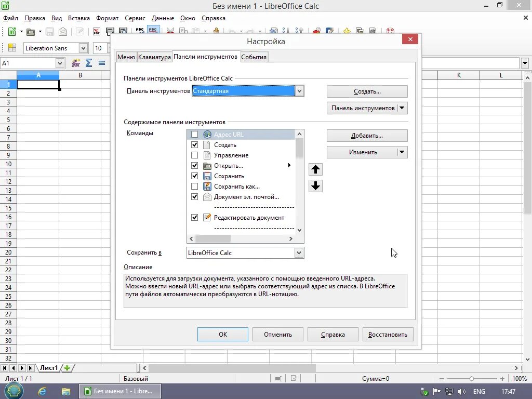Open the Файл menu
The image size is (532, 399).
(x=10, y=18)
